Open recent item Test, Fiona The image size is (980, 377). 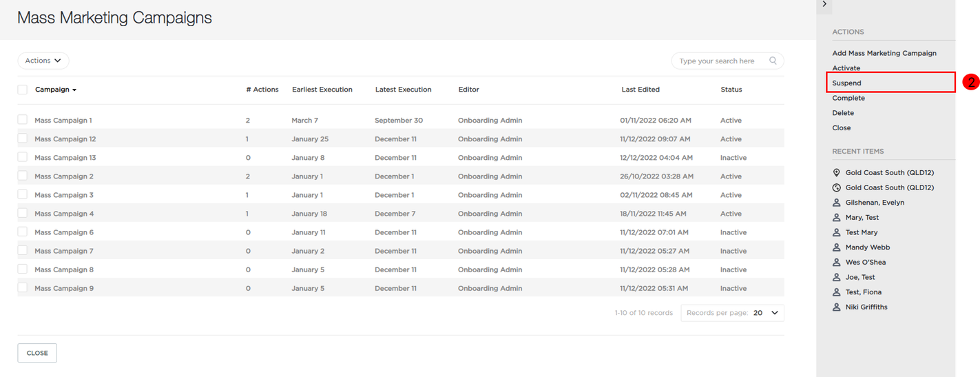point(863,292)
